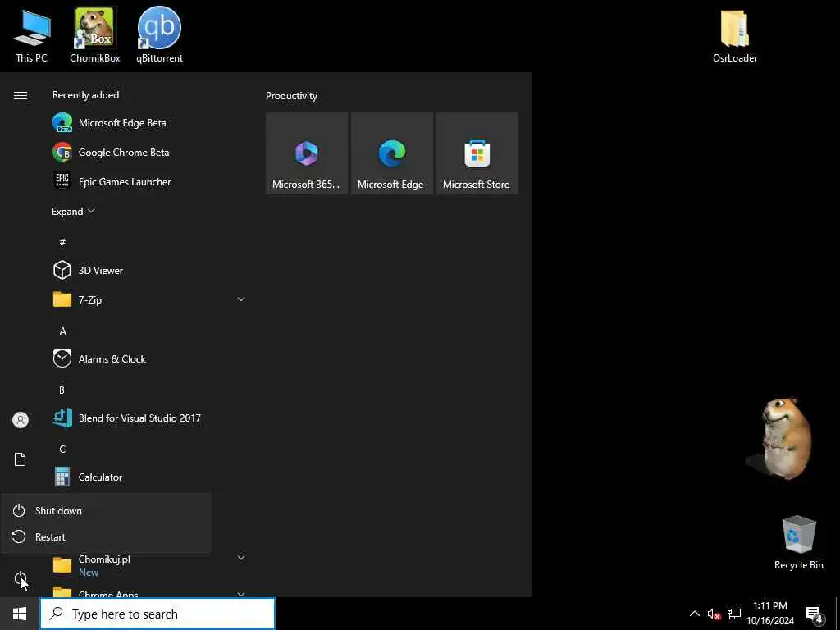
Task: Expand the Chomikuj.pl folder chevron
Action: [x=241, y=558]
